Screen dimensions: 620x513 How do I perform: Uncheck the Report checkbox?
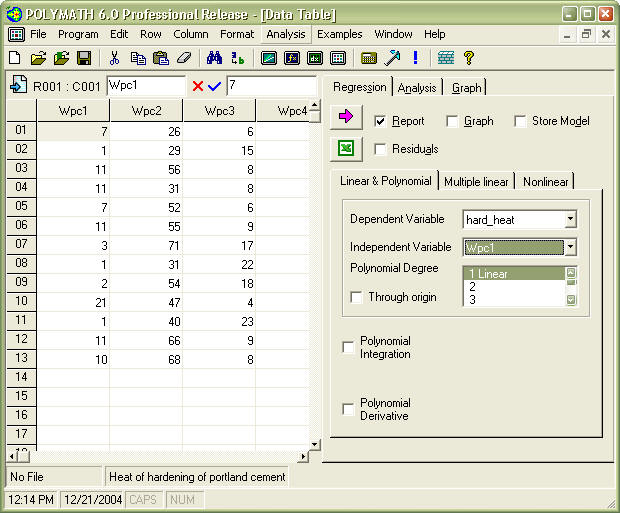(380, 121)
